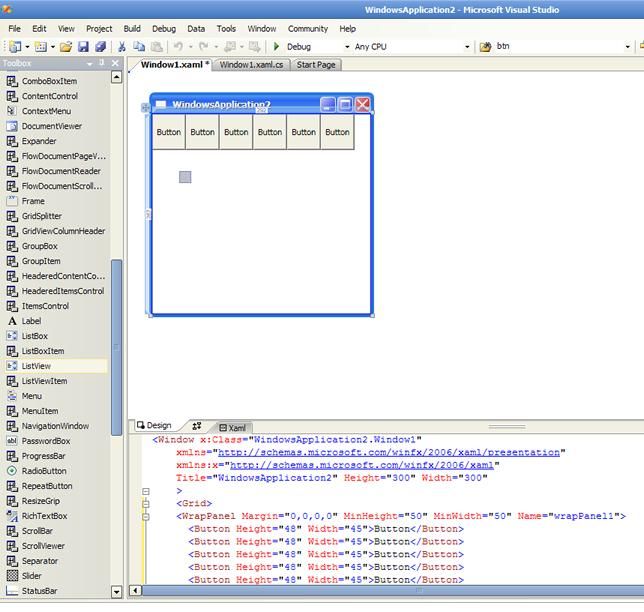Open the View menu

tap(66, 29)
